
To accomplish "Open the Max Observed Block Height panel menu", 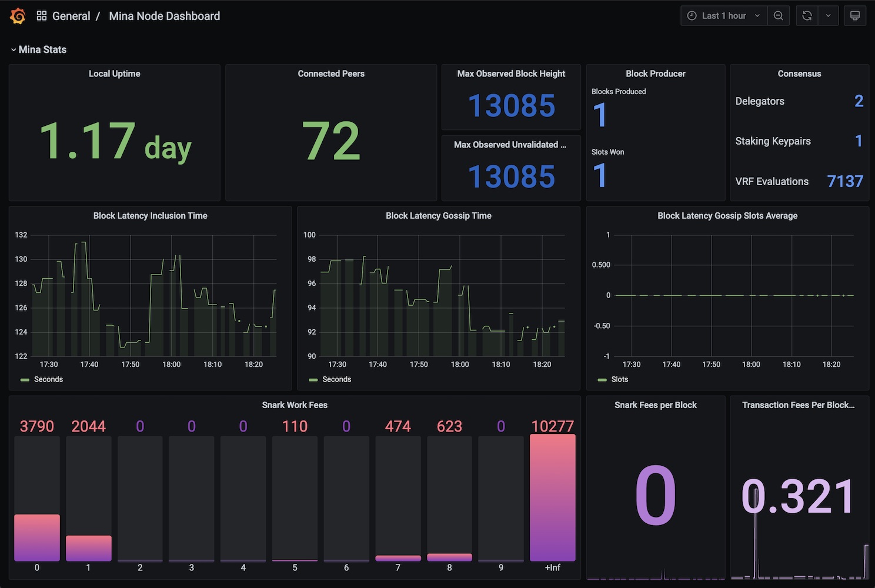I will pos(511,73).
